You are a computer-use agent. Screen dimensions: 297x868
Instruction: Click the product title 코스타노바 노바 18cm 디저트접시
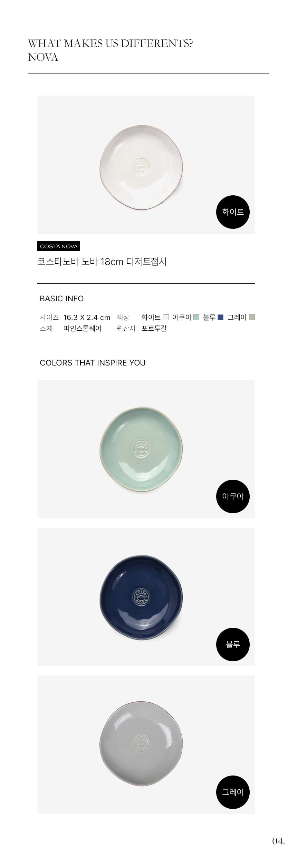[102, 262]
